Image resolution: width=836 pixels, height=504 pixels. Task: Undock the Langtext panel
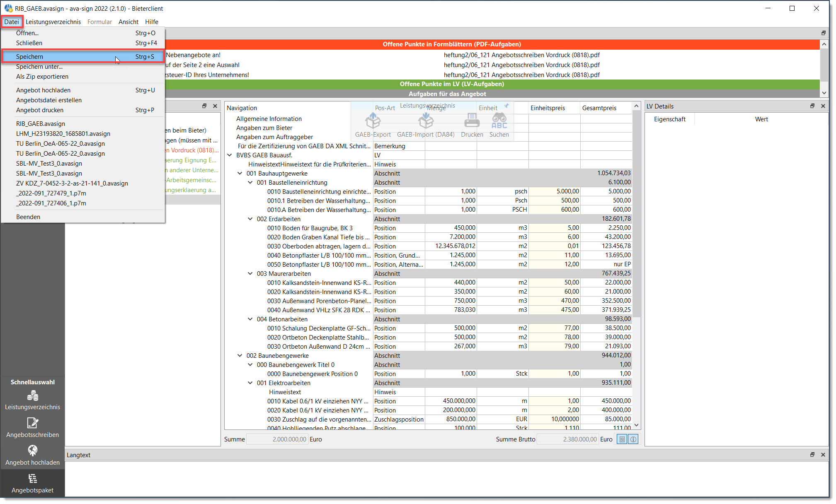[x=812, y=455]
